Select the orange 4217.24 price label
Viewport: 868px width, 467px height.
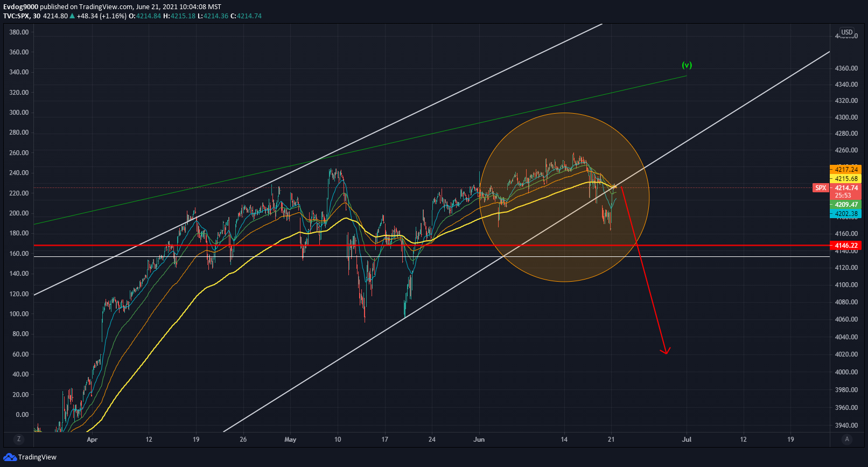click(846, 169)
